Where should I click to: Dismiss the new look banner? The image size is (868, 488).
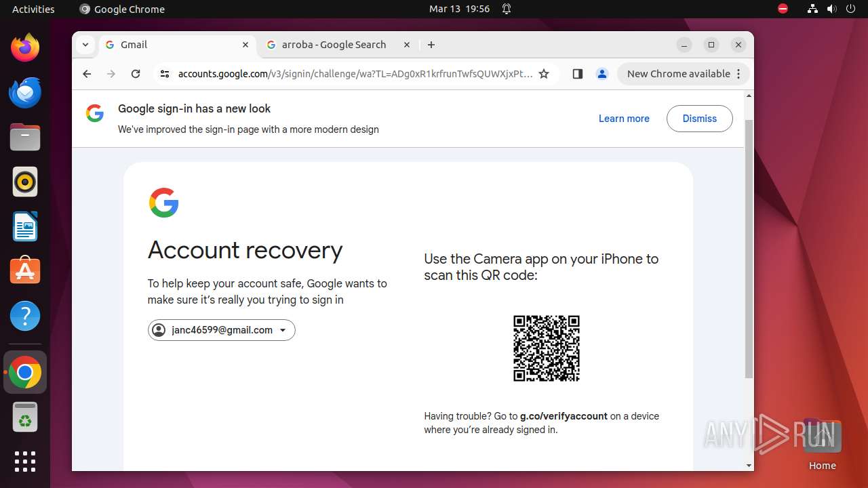click(x=699, y=119)
